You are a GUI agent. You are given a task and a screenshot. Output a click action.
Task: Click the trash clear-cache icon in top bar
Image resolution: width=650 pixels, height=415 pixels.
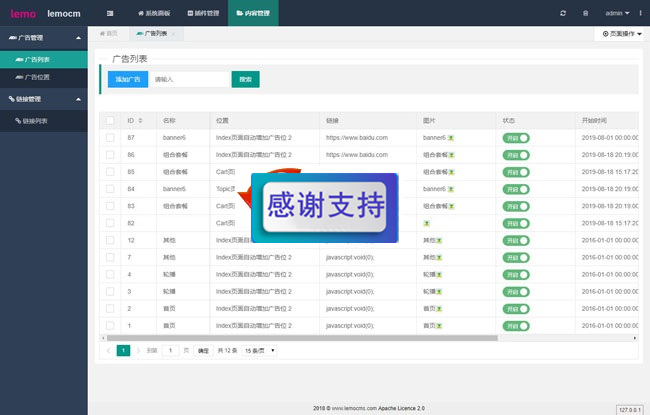pos(585,13)
